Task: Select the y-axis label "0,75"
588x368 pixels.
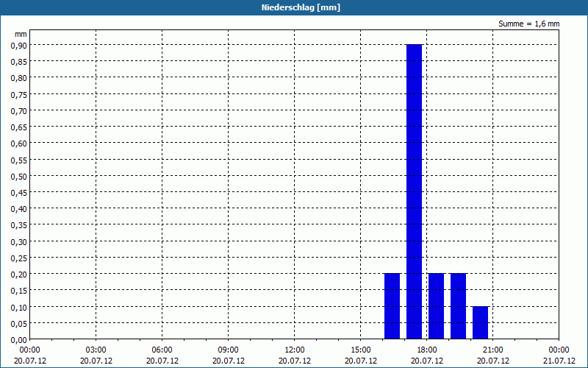Action: click(19, 94)
